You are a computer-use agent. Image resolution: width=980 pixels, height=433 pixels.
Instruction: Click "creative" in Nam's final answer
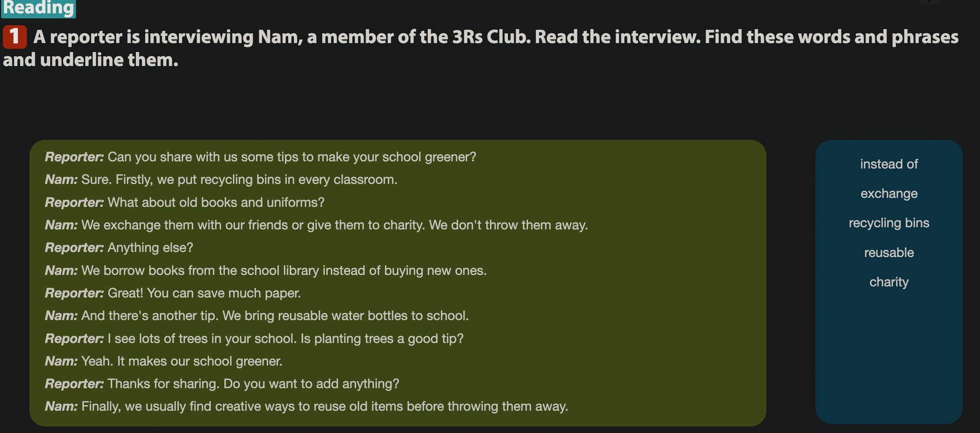pos(238,407)
